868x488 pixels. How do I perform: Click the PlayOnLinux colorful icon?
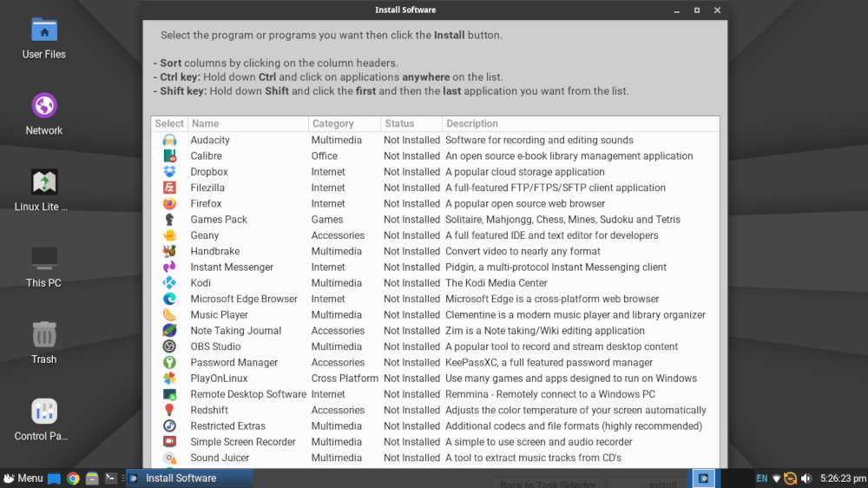click(169, 379)
